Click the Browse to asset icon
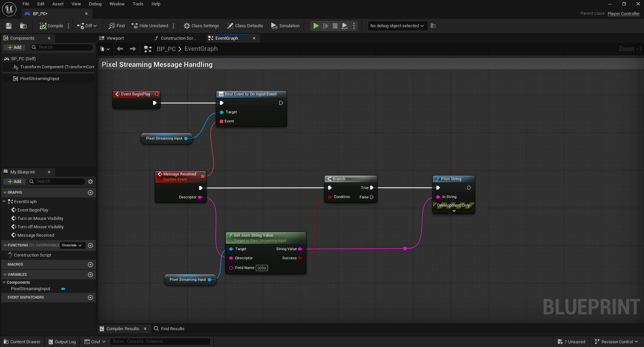 (x=23, y=26)
